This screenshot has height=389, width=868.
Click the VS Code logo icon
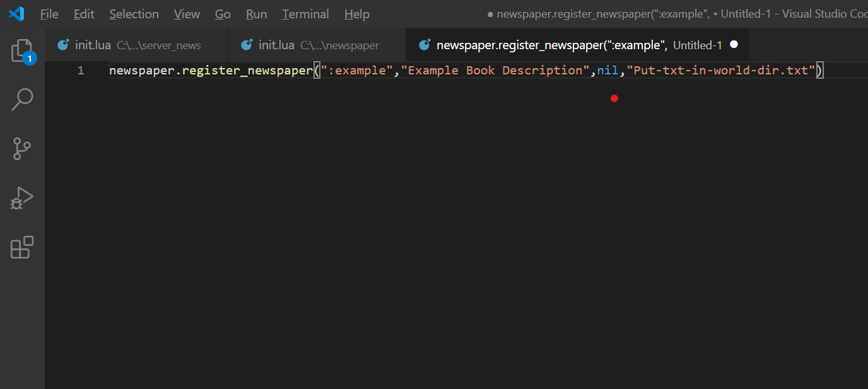click(16, 14)
